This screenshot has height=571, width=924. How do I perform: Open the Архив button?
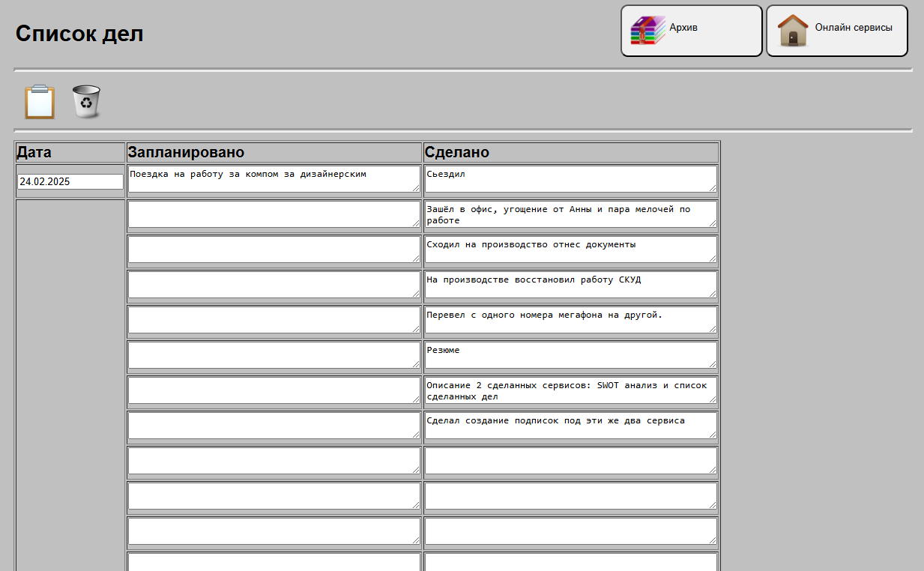tap(691, 31)
